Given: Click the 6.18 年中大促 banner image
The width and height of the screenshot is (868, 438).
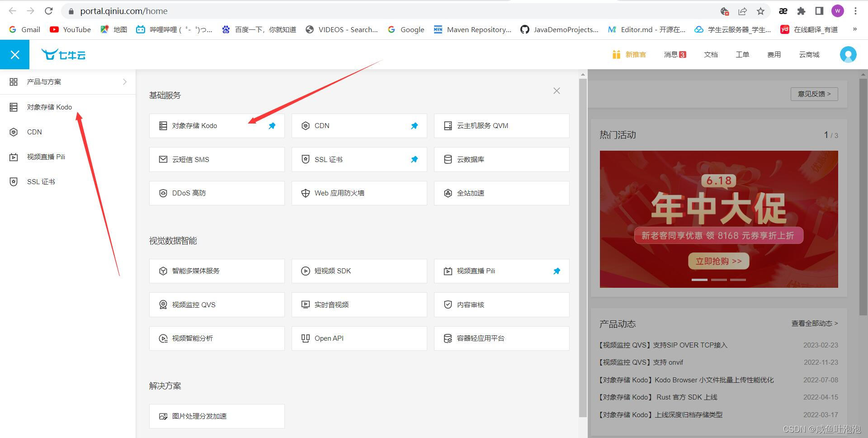Looking at the screenshot, I should pyautogui.click(x=719, y=219).
